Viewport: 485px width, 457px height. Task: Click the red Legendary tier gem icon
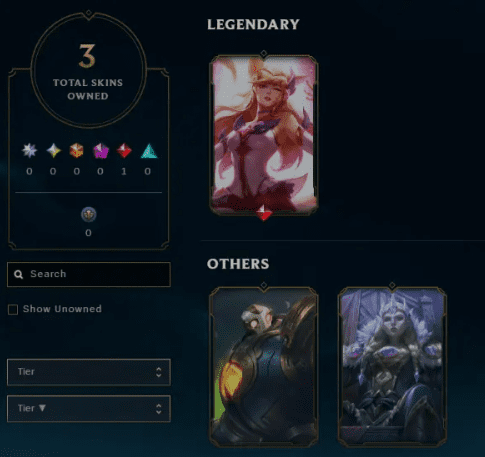click(124, 151)
